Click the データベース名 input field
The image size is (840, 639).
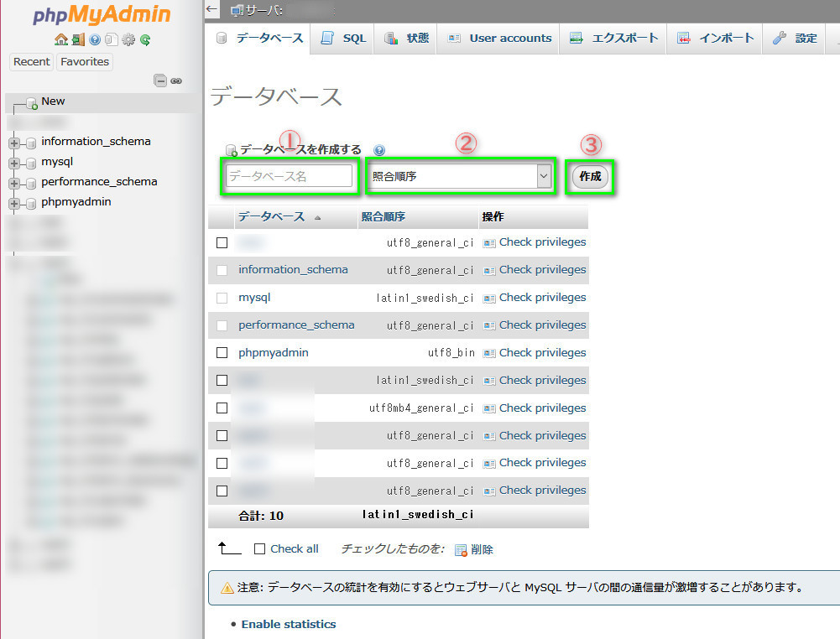pos(289,176)
